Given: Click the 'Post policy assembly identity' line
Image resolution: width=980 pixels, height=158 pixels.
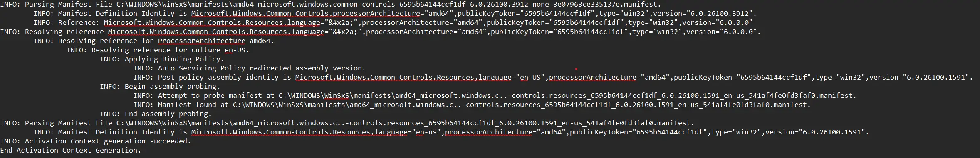Looking at the screenshot, I should point(553,77).
